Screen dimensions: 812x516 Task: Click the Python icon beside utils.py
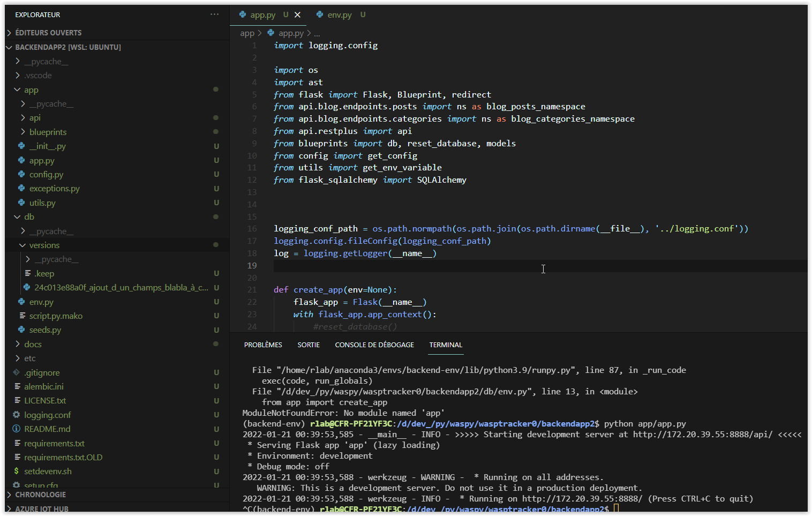point(21,203)
